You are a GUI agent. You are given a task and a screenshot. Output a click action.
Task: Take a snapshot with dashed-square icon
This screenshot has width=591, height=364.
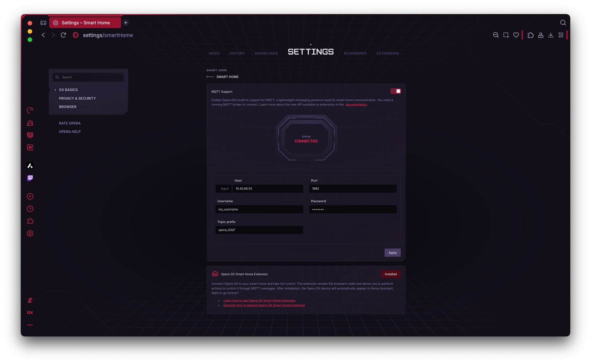pos(506,35)
